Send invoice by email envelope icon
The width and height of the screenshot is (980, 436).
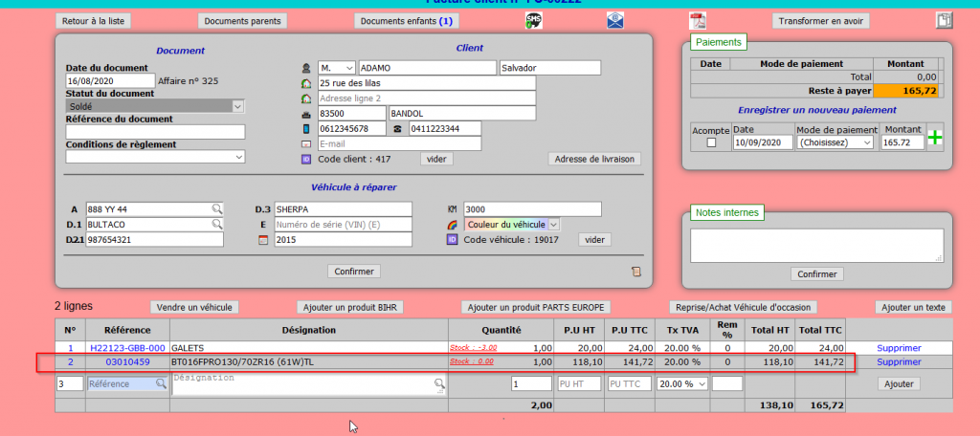(x=615, y=21)
